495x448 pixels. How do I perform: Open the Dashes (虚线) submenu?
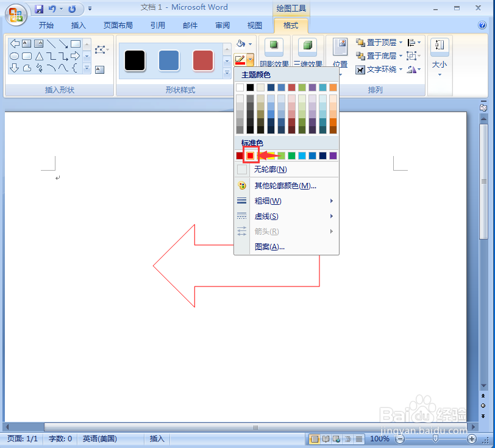tap(287, 216)
